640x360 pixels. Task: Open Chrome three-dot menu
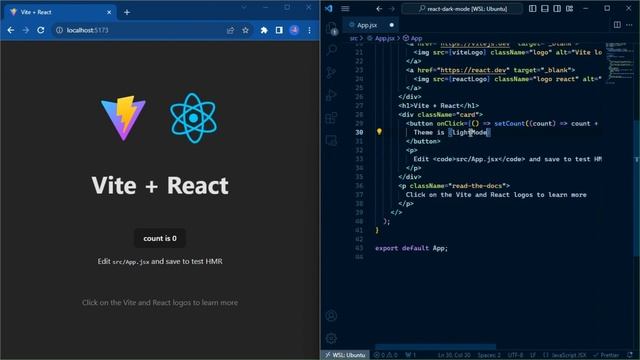[x=309, y=30]
